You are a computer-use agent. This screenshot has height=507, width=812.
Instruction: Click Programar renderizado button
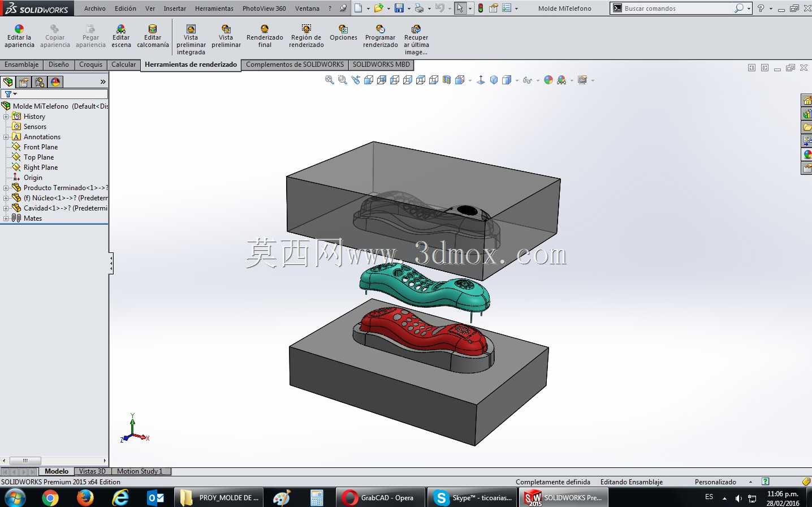381,36
